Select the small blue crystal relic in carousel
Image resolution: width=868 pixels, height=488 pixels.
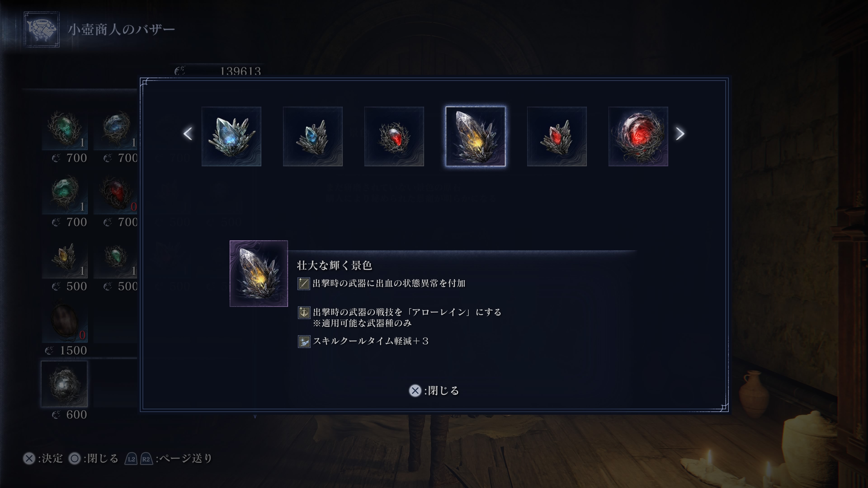[313, 136]
